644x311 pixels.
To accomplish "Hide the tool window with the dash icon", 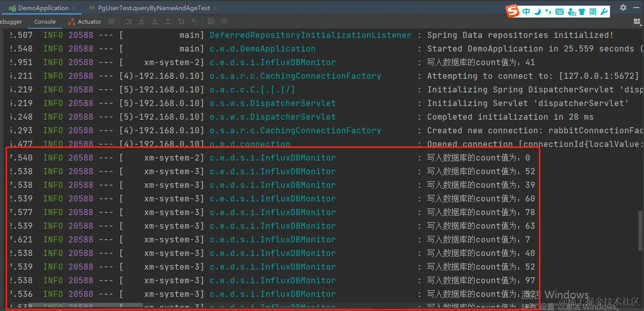I will pos(636,8).
